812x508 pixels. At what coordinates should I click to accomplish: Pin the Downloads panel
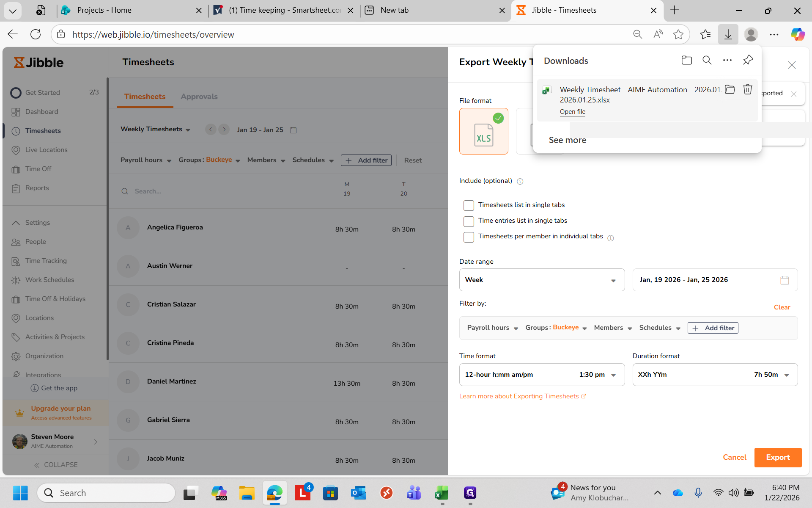(x=747, y=60)
